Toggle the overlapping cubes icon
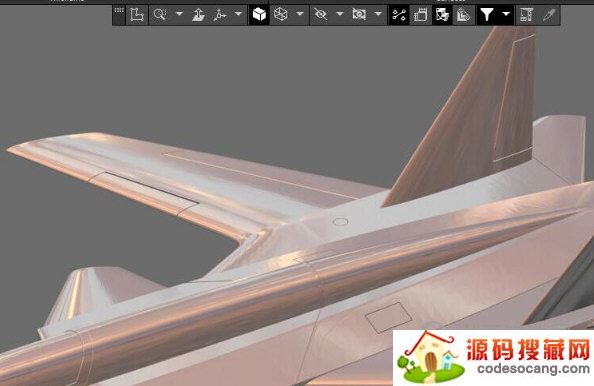Viewport: 594px width, 386px height. point(442,15)
